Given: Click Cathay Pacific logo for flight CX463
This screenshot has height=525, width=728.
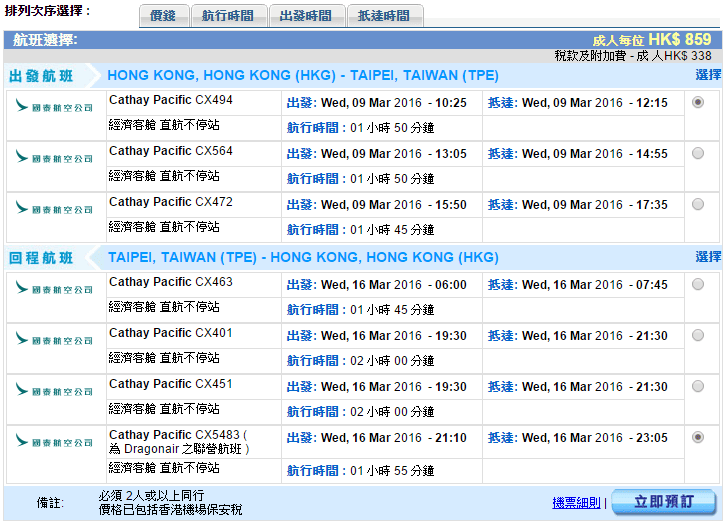Looking at the screenshot, I should click(x=55, y=288).
